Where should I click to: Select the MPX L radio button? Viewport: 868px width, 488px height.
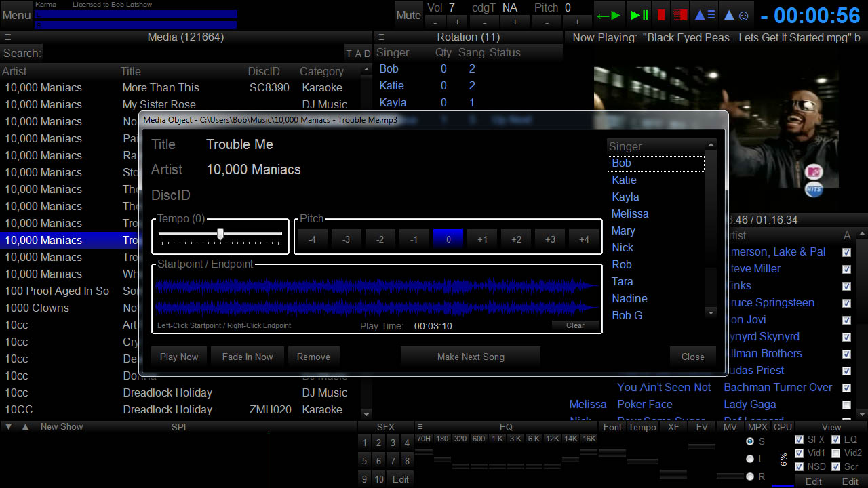750,459
